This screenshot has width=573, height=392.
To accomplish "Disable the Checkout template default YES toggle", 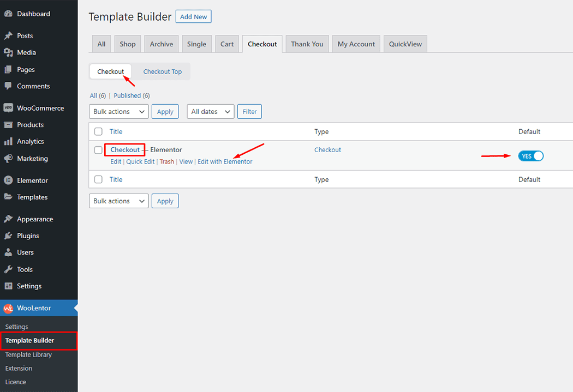I will click(530, 156).
